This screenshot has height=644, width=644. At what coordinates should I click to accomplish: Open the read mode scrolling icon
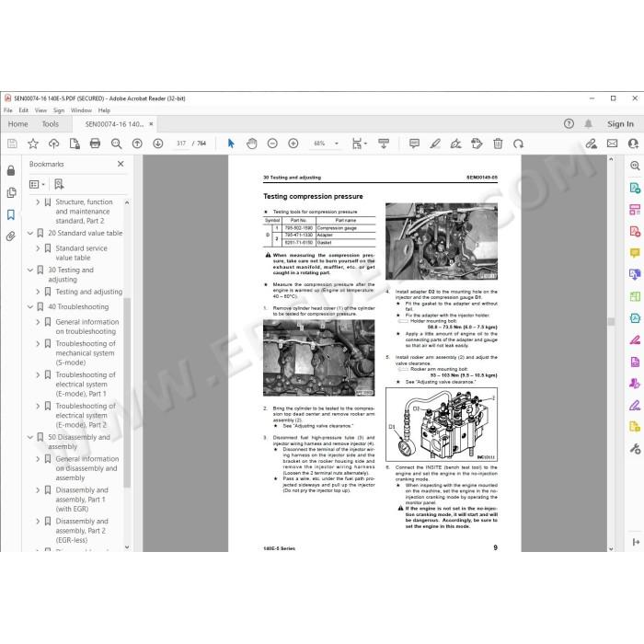pos(384,144)
